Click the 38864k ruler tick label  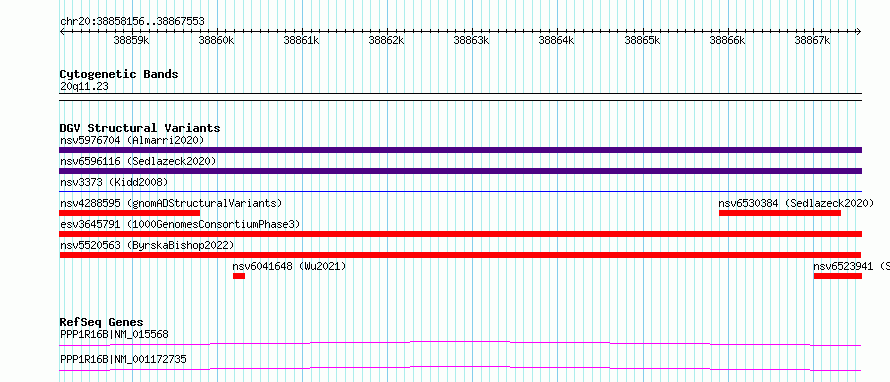[x=556, y=40]
